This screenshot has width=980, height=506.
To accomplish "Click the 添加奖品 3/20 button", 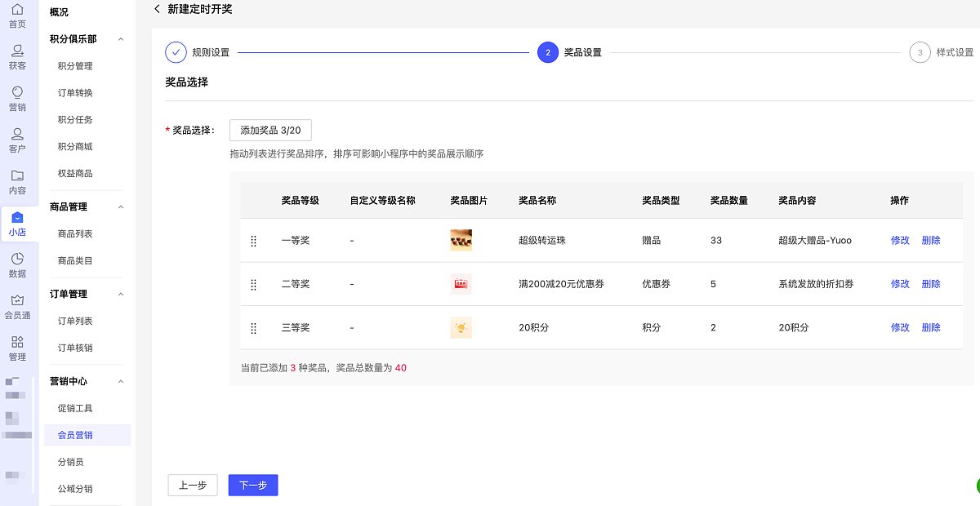I will point(270,131).
